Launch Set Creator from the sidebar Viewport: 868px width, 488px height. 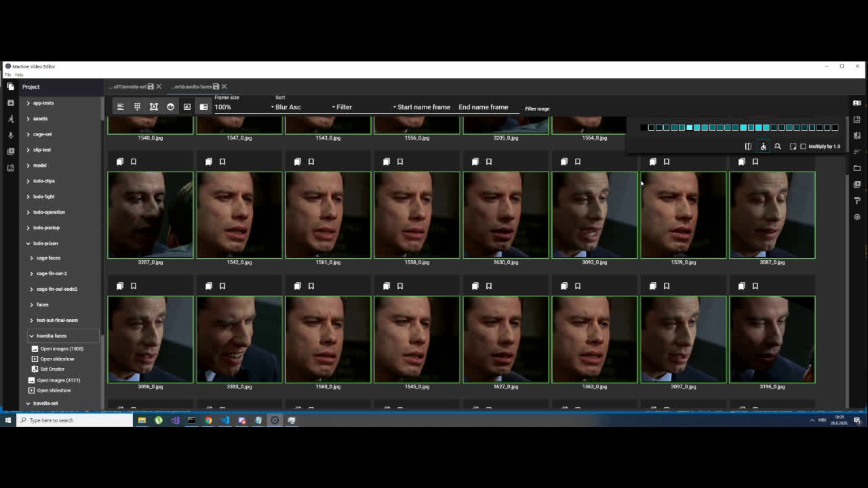pos(53,369)
